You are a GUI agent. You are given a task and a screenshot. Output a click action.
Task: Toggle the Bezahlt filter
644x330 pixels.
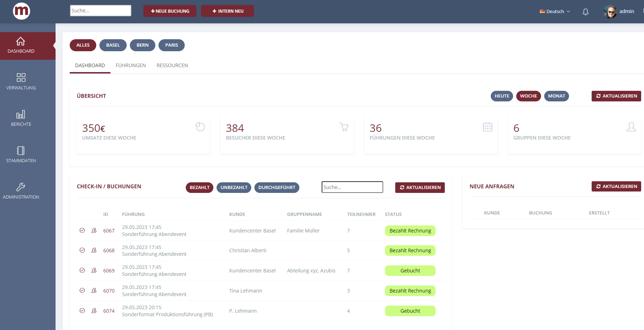tap(199, 188)
